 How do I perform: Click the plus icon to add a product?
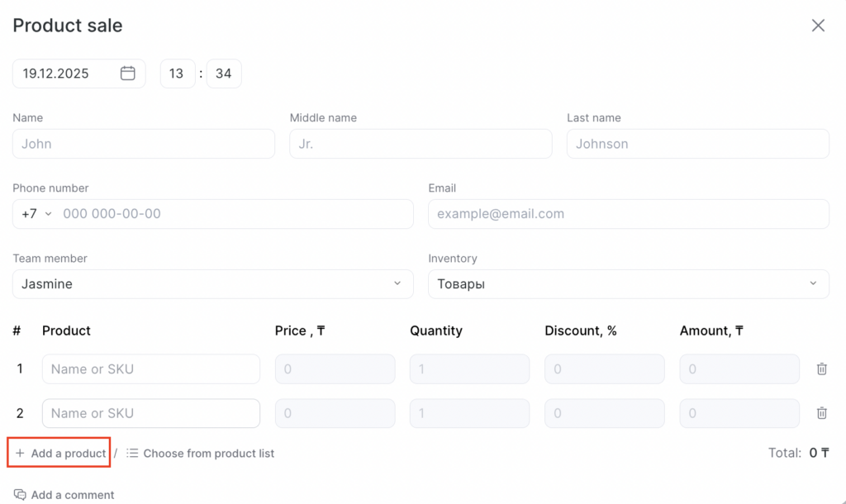point(21,454)
